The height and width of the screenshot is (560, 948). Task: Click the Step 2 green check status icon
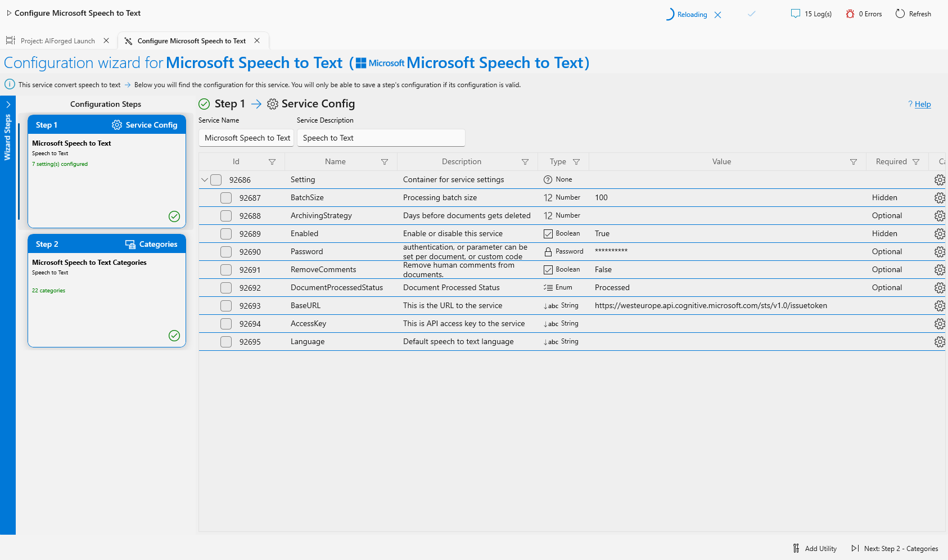pos(174,336)
